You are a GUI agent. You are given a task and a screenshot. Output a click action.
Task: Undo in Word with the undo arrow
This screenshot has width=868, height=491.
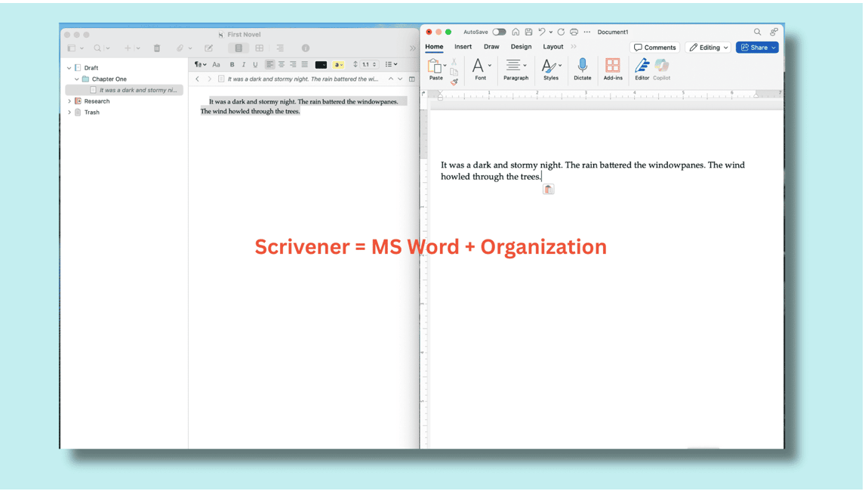[x=542, y=32]
